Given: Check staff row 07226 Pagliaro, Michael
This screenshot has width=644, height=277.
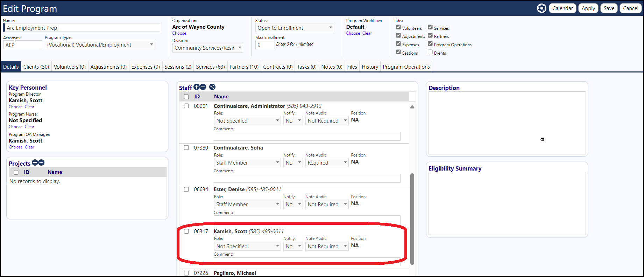Looking at the screenshot, I should point(186,273).
